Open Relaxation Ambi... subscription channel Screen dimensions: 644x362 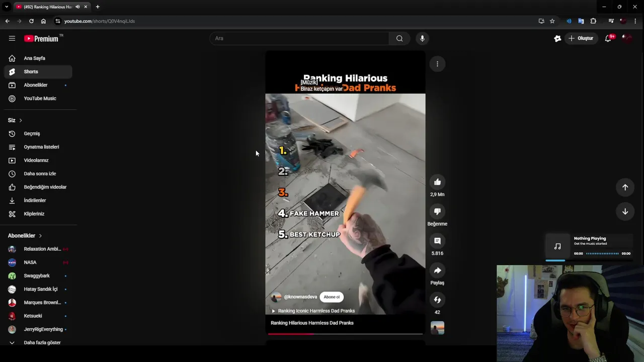(38, 249)
